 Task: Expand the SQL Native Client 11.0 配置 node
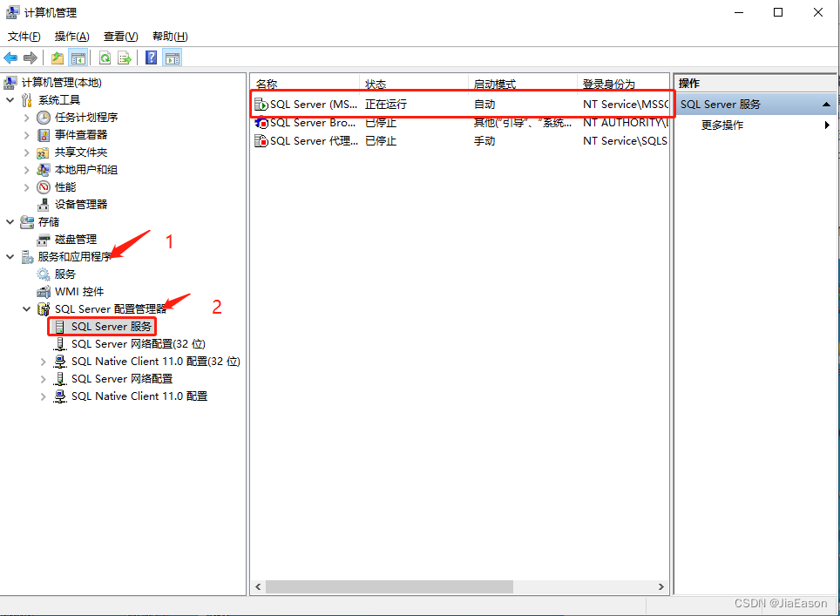click(43, 396)
